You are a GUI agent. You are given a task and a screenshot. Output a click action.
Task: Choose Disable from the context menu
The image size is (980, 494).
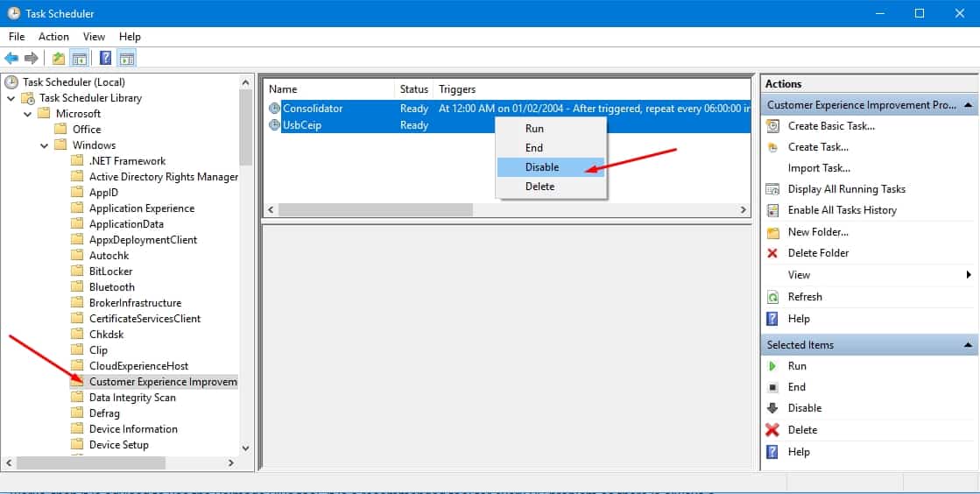pos(551,167)
